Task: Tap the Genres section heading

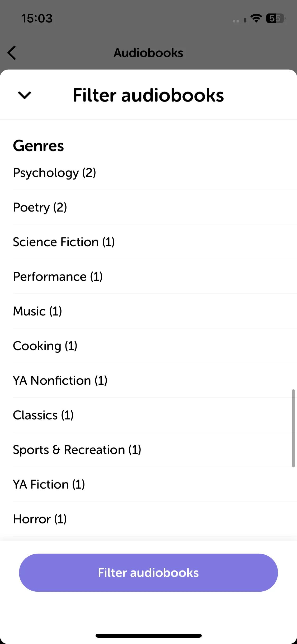Action: 39,146
